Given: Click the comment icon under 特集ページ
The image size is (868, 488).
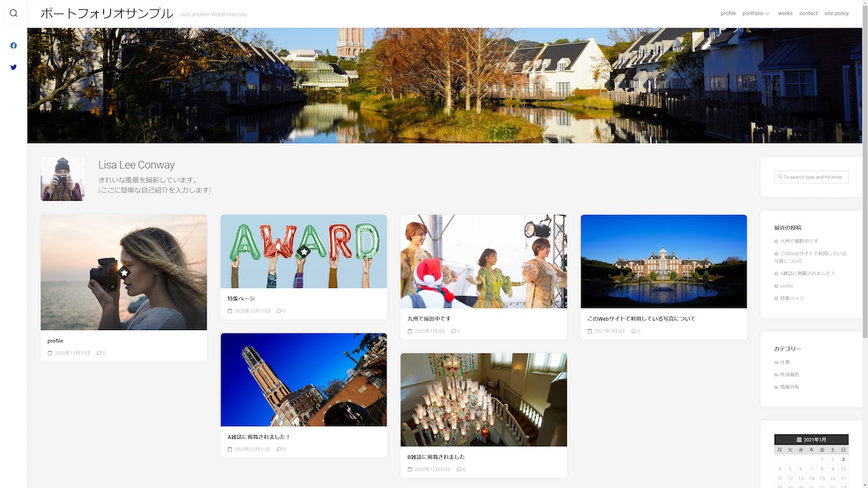Looking at the screenshot, I should coord(279,311).
